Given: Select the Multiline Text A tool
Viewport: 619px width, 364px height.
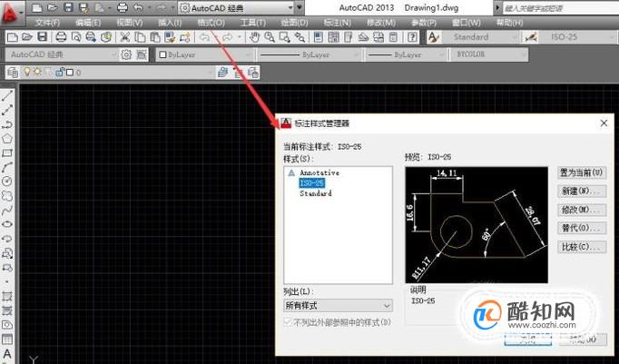Looking at the screenshot, I should (x=7, y=354).
